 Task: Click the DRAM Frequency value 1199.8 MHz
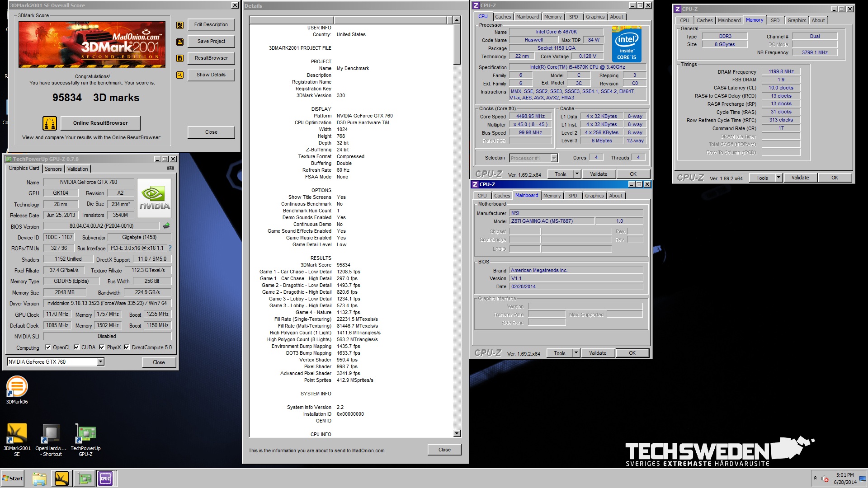tap(781, 71)
